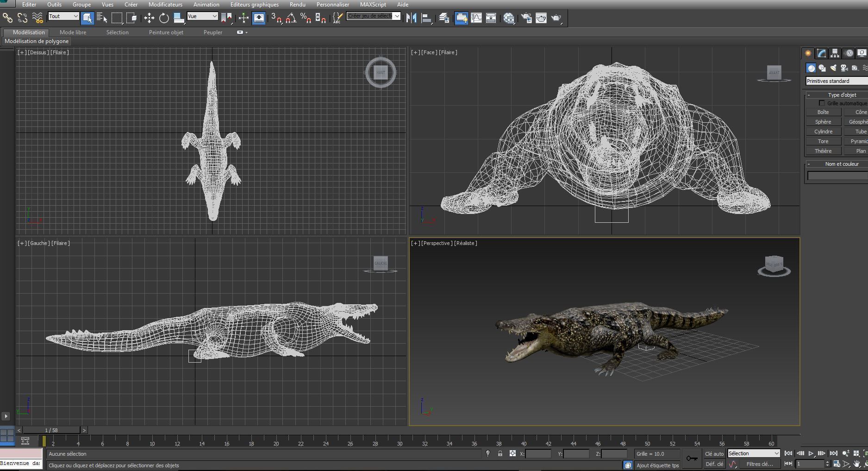Create a Théière primitive

(x=823, y=151)
